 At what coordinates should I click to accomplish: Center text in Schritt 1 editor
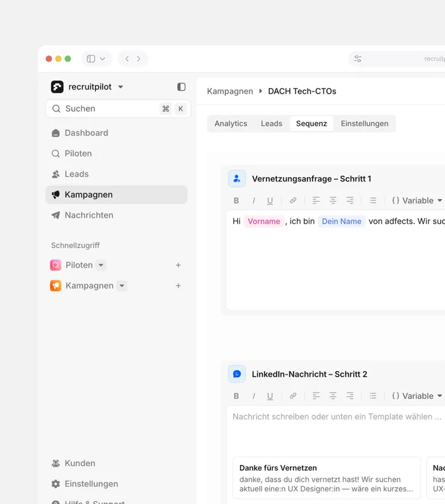333,200
